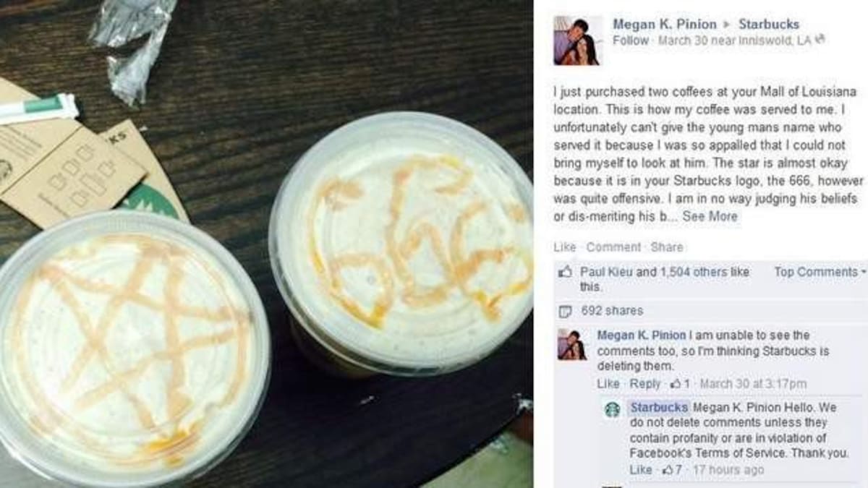Open the coffee cups photo
The image size is (868, 488).
[266, 244]
